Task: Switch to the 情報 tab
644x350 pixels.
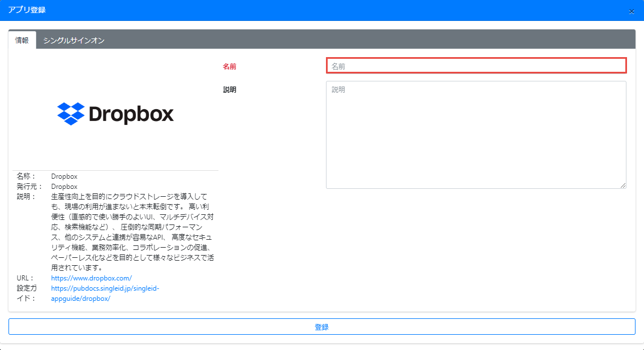Action: [x=22, y=40]
